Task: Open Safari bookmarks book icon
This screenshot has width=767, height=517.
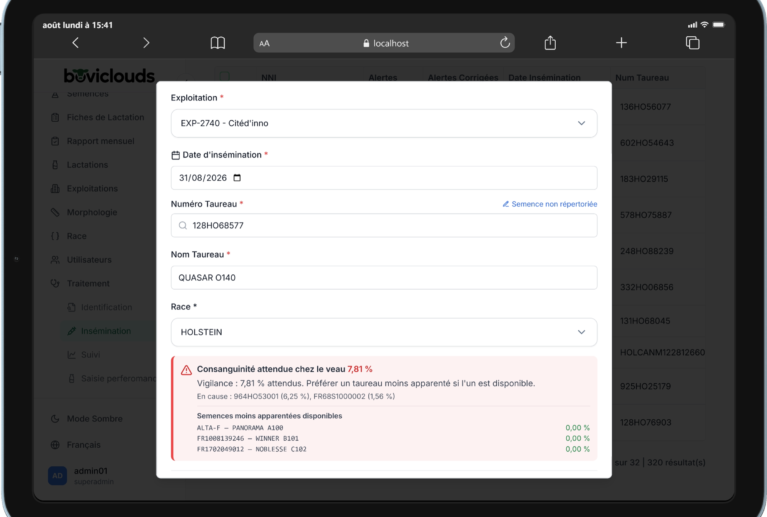Action: pos(218,43)
